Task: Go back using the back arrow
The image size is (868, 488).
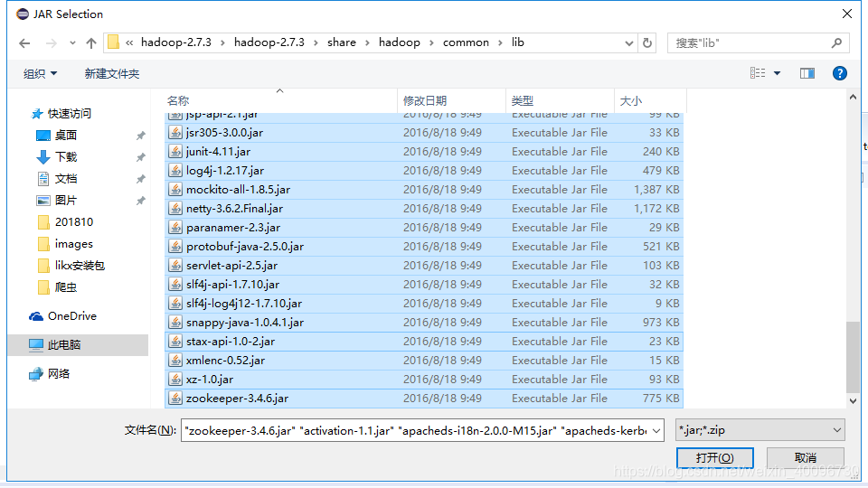Action: (x=24, y=43)
